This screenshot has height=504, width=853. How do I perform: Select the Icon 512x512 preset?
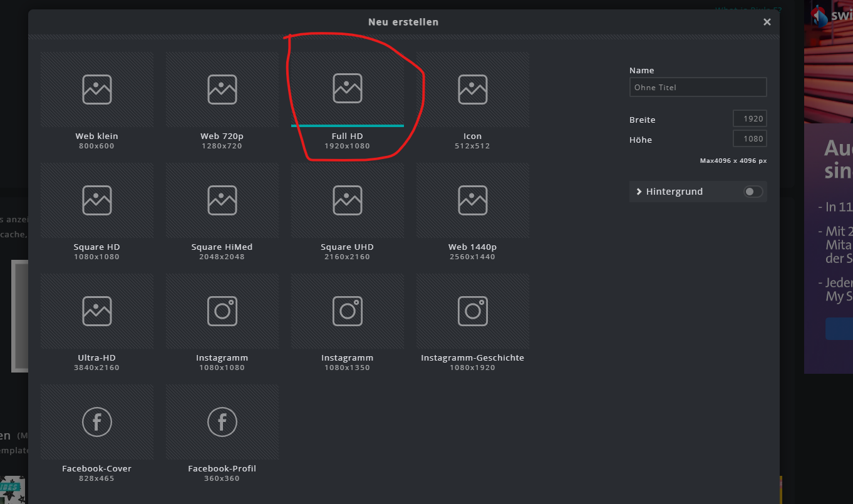click(473, 89)
